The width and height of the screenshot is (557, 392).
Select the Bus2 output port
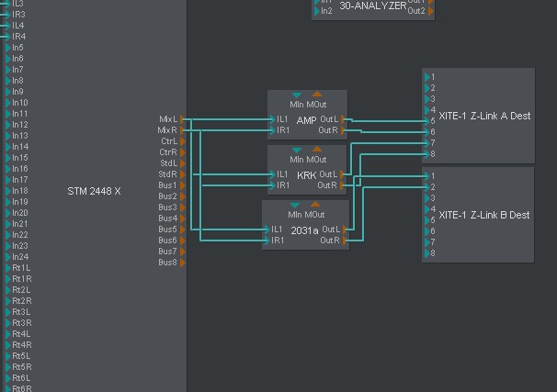point(183,196)
